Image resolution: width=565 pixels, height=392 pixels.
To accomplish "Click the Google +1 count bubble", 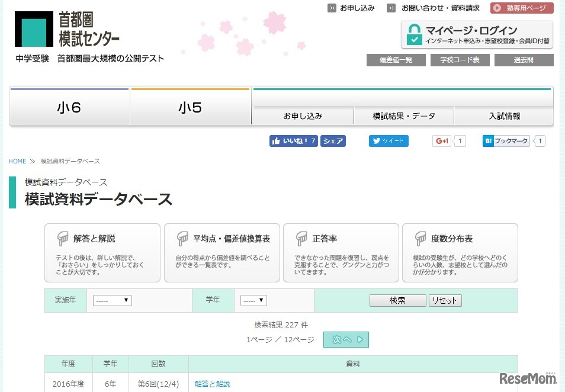I will coord(460,141).
